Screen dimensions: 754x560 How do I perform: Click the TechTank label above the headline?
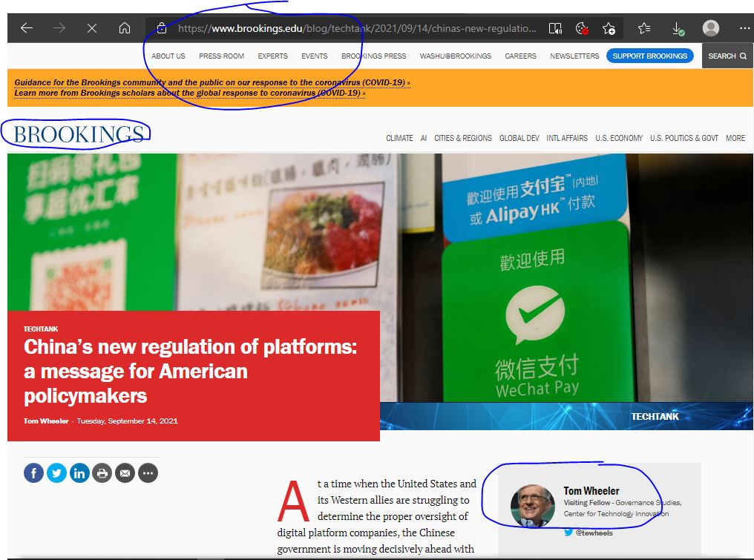coord(41,329)
